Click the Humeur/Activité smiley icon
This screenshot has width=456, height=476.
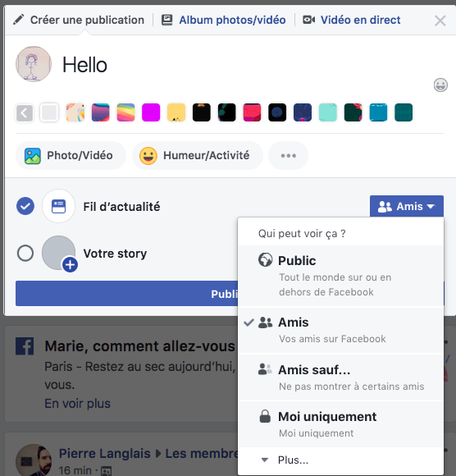pos(148,156)
